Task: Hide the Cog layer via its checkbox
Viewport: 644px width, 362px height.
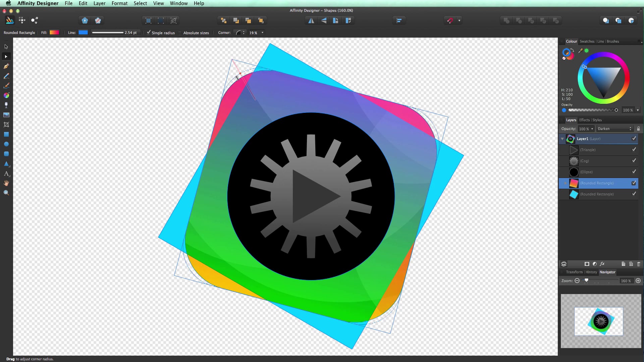Action: point(634,161)
